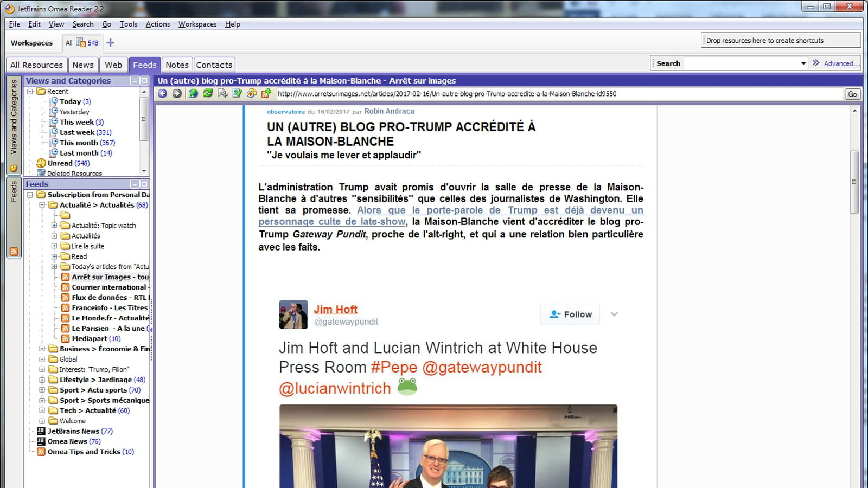Select the Unread (548) view
The image size is (868, 488).
pos(68,163)
